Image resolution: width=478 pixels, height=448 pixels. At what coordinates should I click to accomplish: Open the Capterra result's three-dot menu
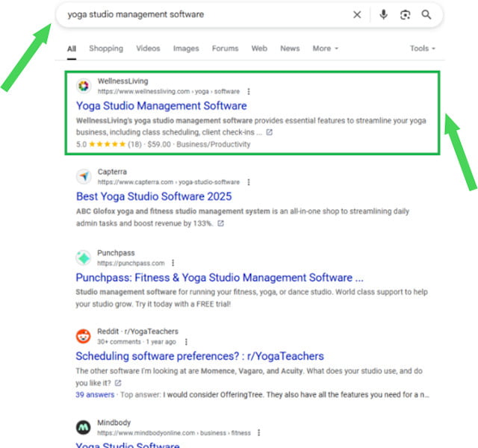click(249, 182)
